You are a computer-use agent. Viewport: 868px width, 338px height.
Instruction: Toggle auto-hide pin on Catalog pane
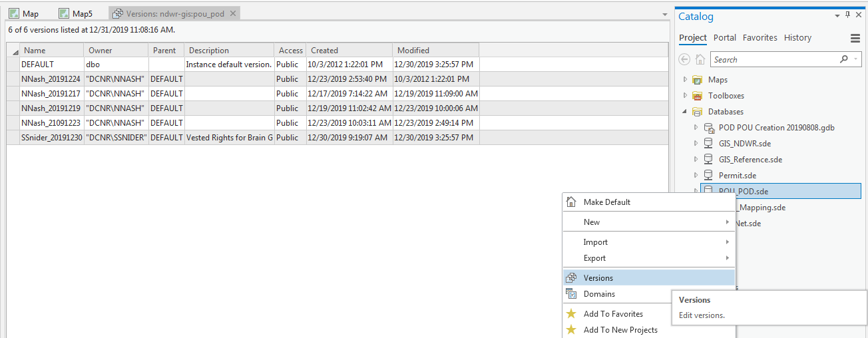(847, 15)
